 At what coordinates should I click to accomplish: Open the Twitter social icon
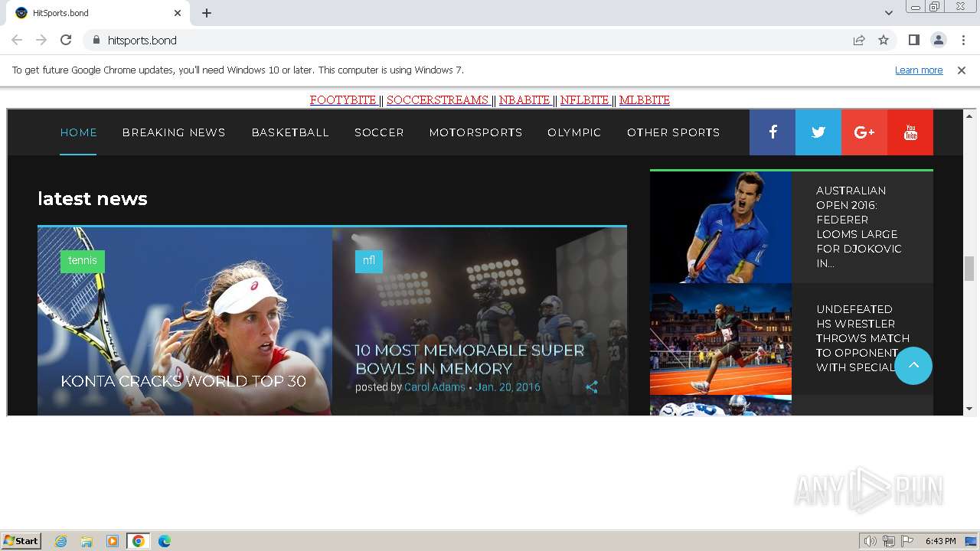pos(818,132)
